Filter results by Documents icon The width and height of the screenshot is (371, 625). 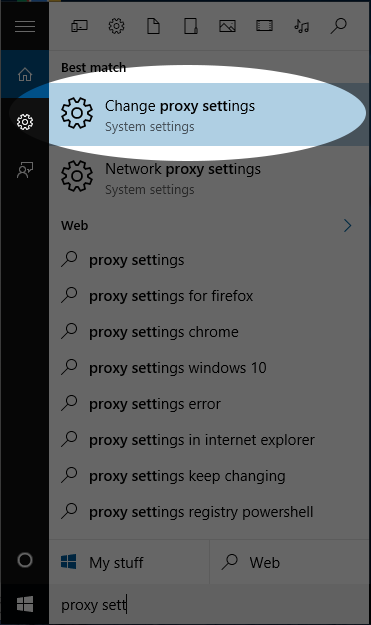click(153, 27)
